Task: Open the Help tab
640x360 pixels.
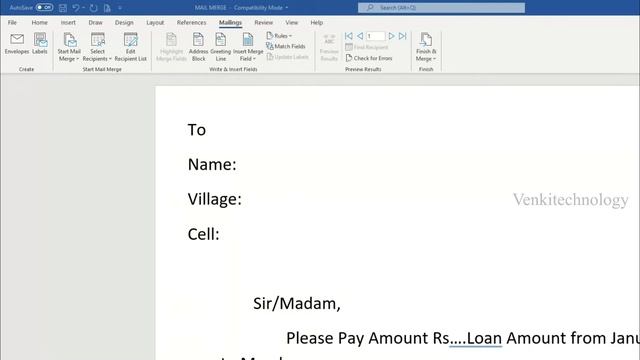Action: [317, 22]
